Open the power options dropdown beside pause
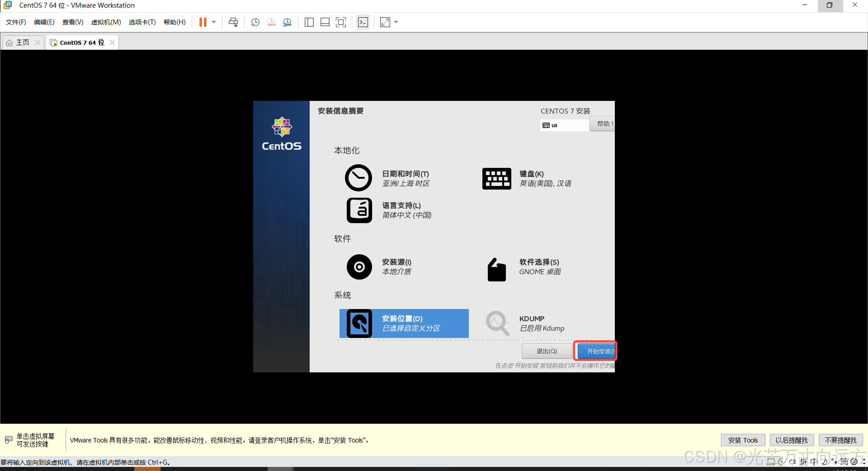This screenshot has height=471, width=868. click(214, 22)
